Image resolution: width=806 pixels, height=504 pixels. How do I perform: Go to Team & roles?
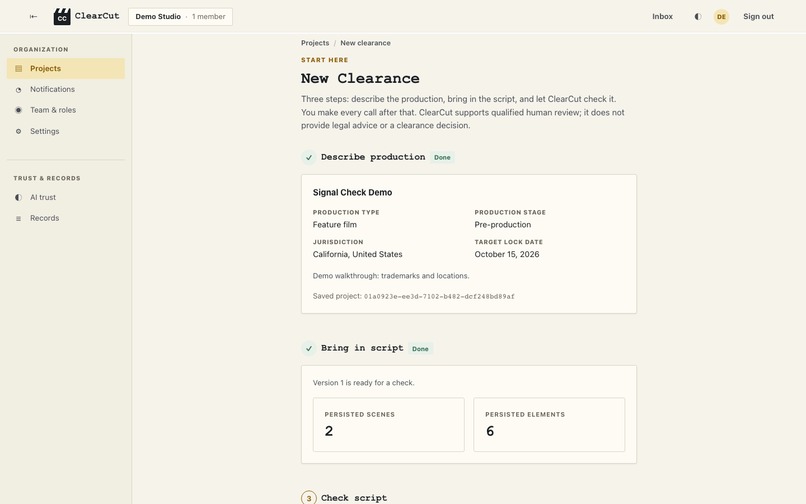(x=66, y=110)
